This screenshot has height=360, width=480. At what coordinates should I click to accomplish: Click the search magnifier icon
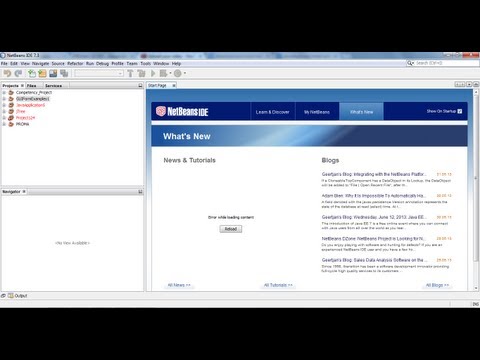click(x=410, y=63)
